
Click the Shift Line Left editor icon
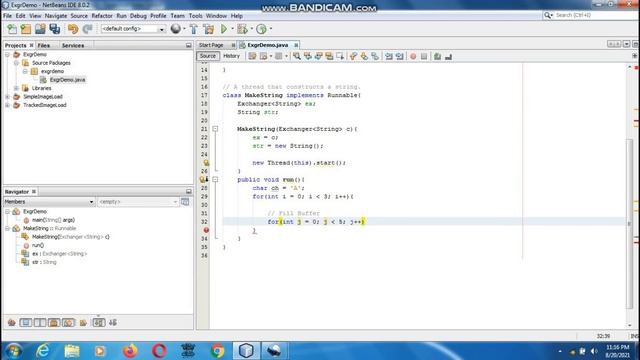coord(389,56)
